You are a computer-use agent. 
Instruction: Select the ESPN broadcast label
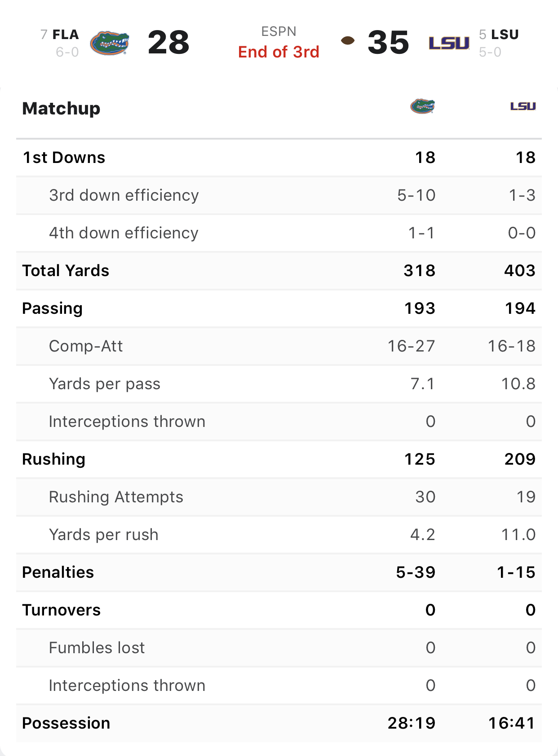pyautogui.click(x=279, y=31)
